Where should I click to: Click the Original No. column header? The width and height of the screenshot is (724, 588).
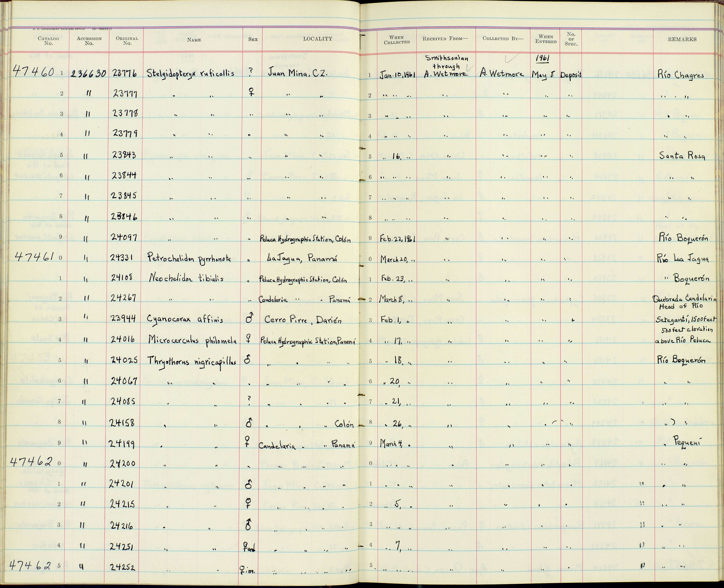pos(127,41)
